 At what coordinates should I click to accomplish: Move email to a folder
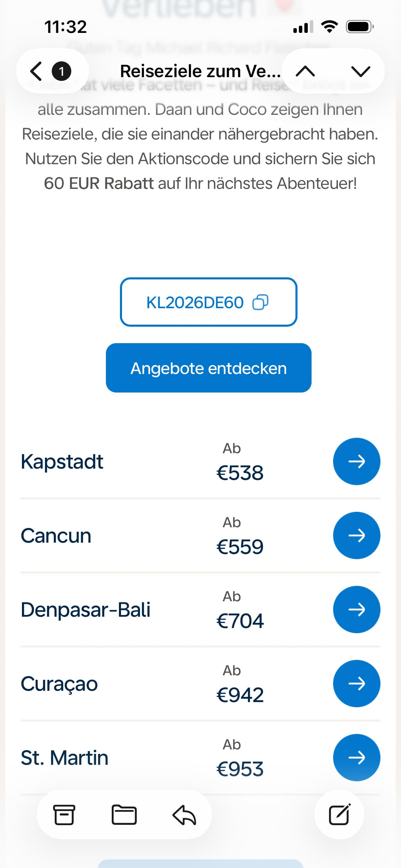coord(124,815)
